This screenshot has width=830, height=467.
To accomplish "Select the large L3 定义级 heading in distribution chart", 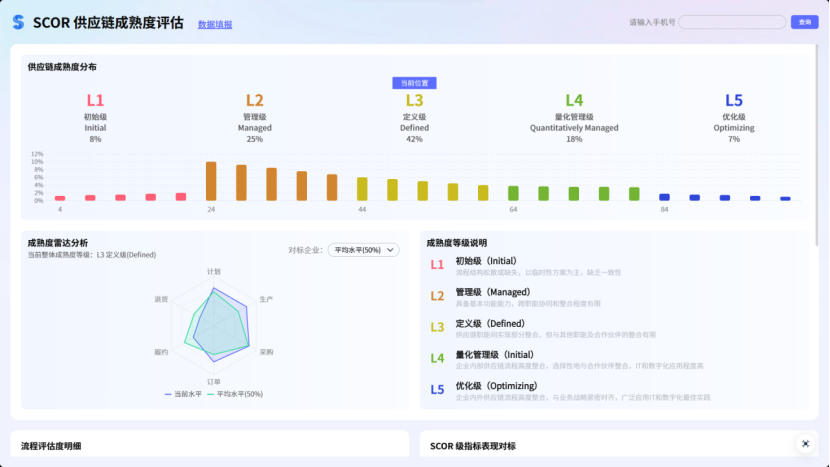I will 414,100.
